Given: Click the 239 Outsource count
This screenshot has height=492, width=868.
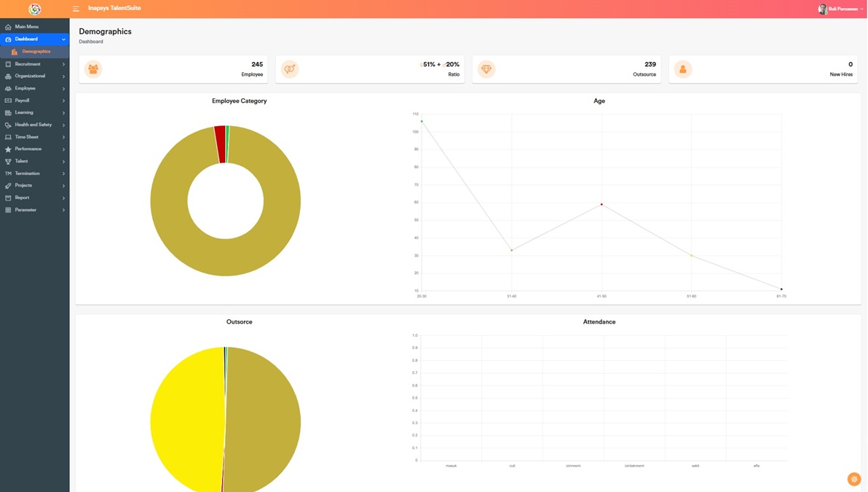Looking at the screenshot, I should point(650,64).
